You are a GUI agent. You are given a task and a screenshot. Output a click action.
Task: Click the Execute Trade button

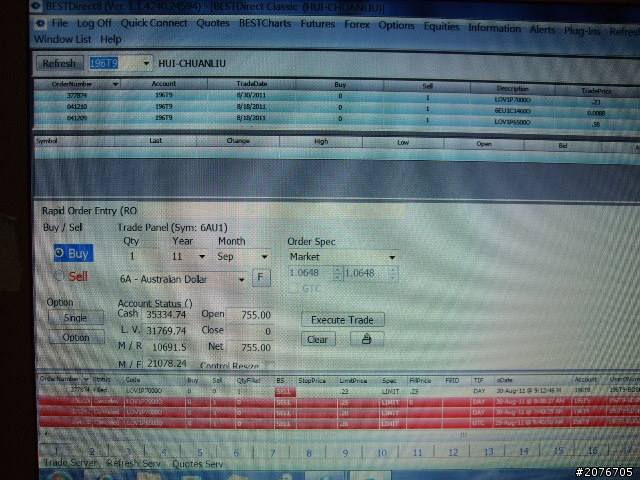coord(342,320)
